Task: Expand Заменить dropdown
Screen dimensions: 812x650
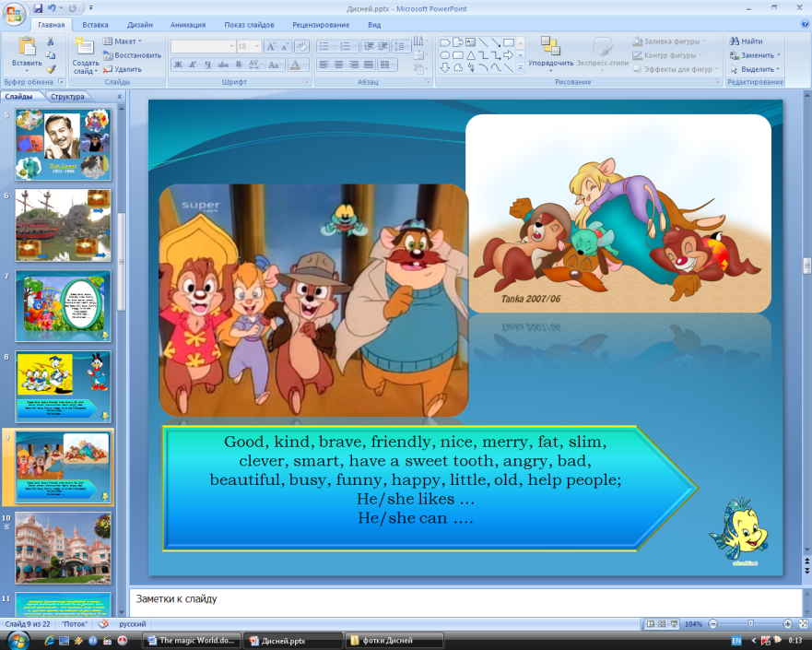Action: 778,55
